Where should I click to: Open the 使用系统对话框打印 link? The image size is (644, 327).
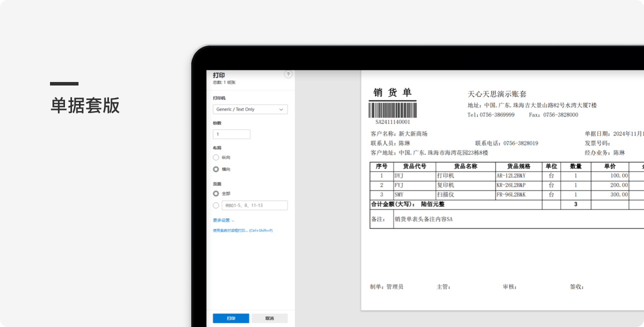pyautogui.click(x=242, y=230)
